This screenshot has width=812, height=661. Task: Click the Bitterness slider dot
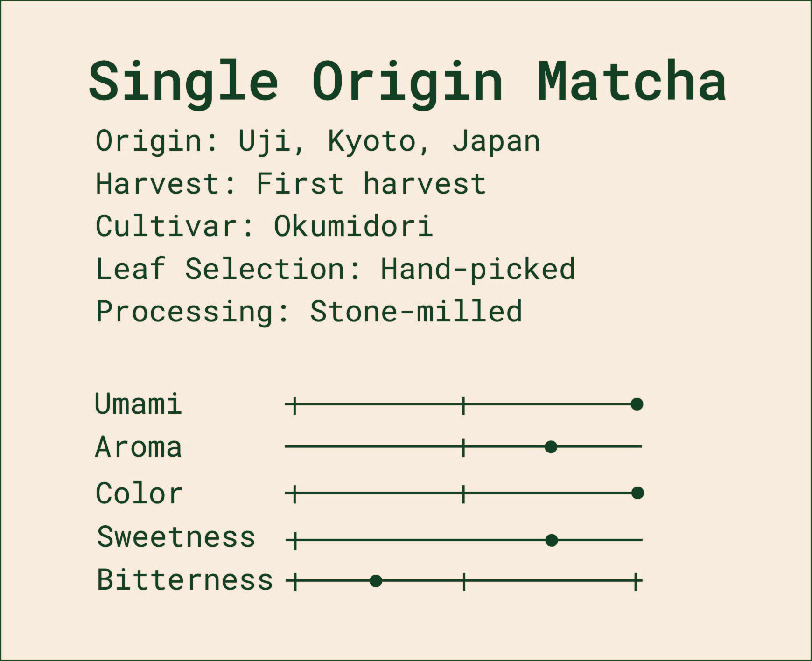[376, 581]
